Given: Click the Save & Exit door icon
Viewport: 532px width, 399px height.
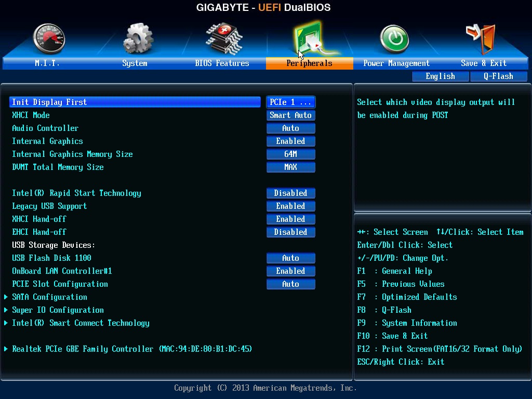Looking at the screenshot, I should coord(481,39).
